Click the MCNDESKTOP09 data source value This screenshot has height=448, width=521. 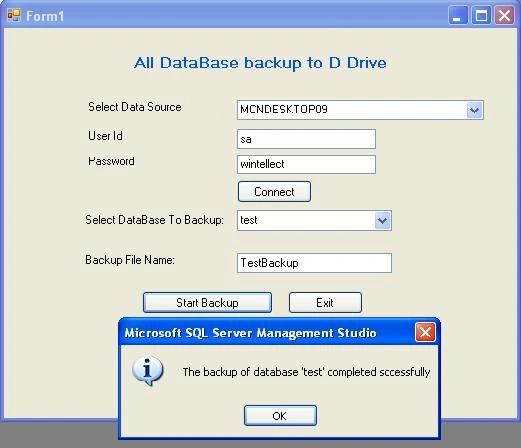tap(284, 109)
